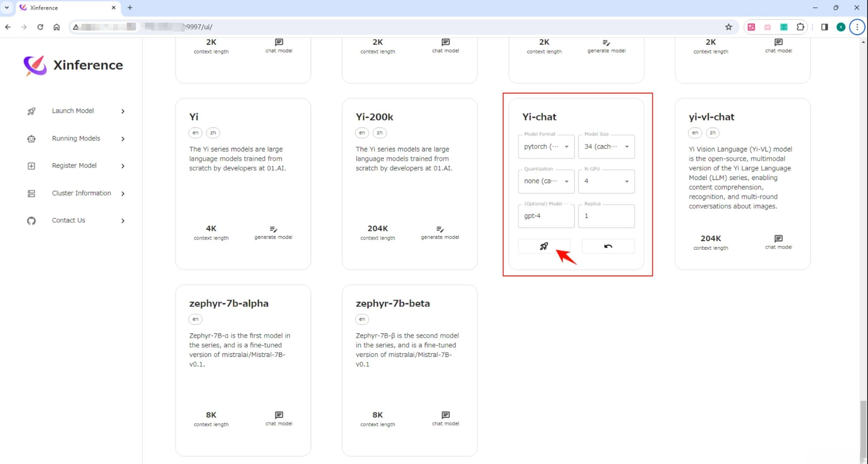Open Cluster Information in the sidebar
The width and height of the screenshot is (868, 464).
point(82,193)
